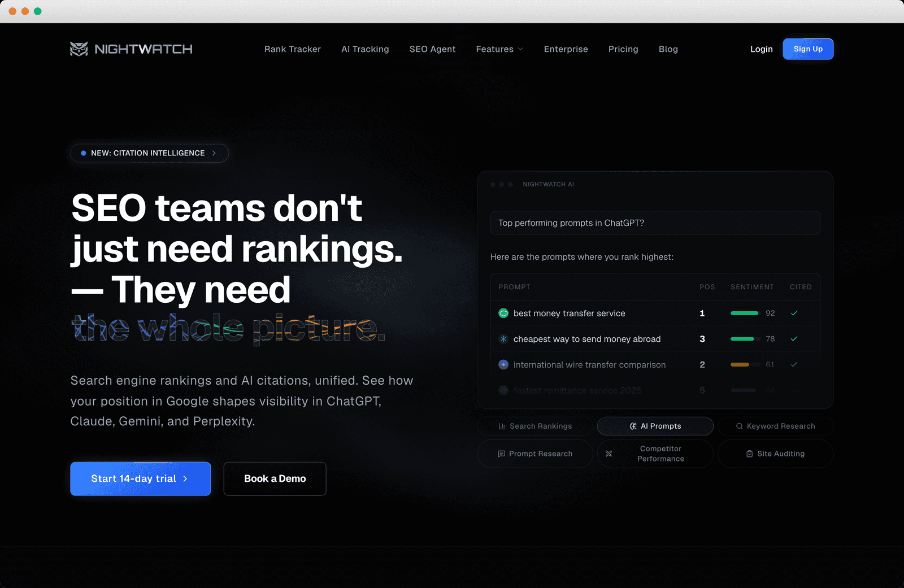Click the PROMPT column header
The image size is (904, 588).
pyautogui.click(x=514, y=287)
